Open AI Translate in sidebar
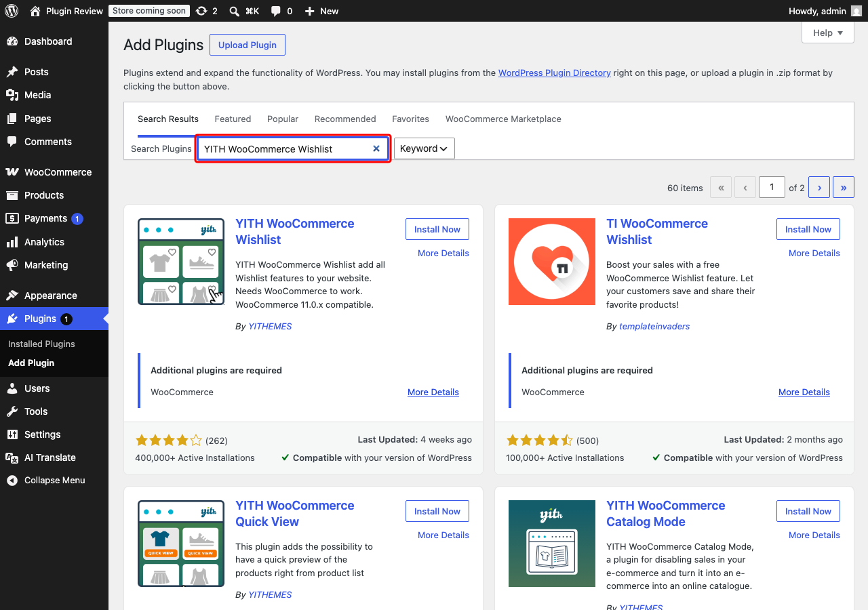 coord(54,457)
